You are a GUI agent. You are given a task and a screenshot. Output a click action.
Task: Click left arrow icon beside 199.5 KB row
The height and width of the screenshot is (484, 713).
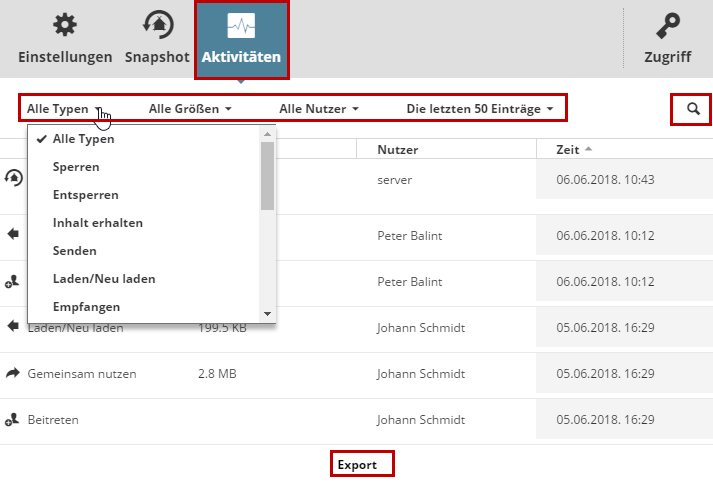coord(13,326)
